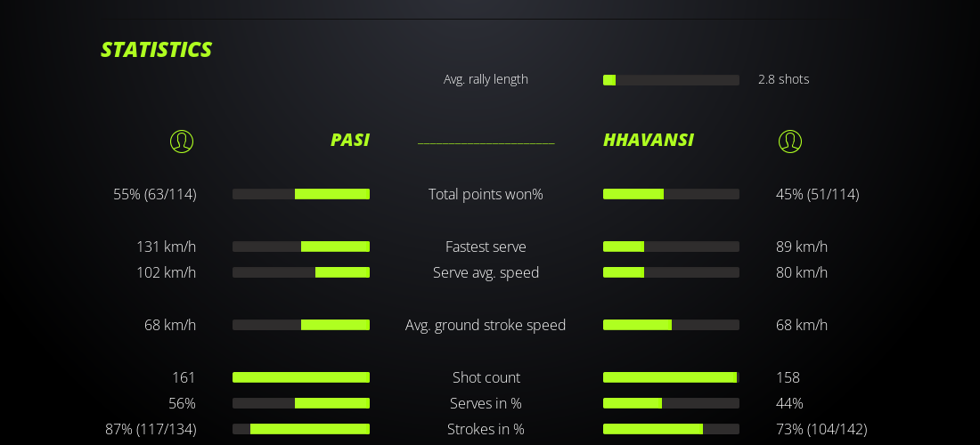
Task: Click the 2.8 shots value
Action: (x=784, y=79)
